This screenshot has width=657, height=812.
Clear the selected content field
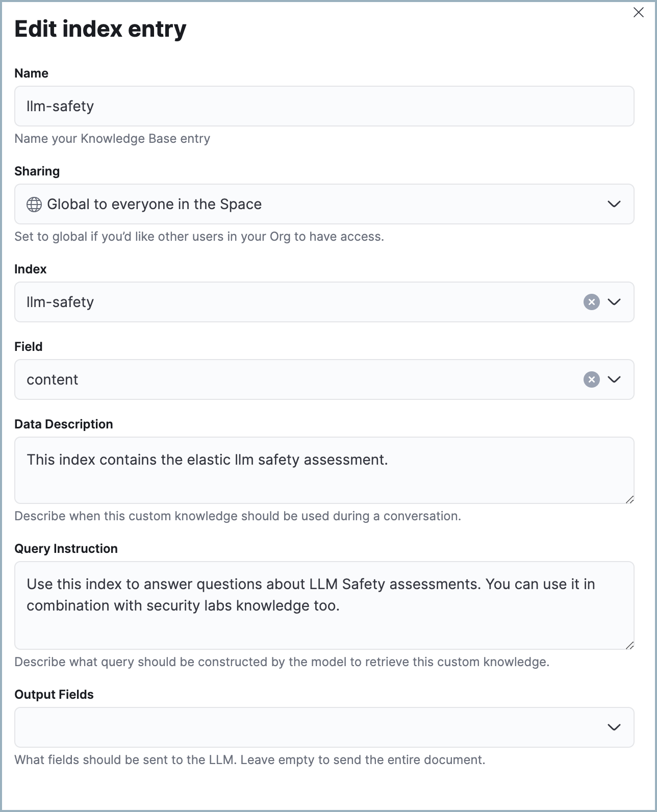pos(591,379)
